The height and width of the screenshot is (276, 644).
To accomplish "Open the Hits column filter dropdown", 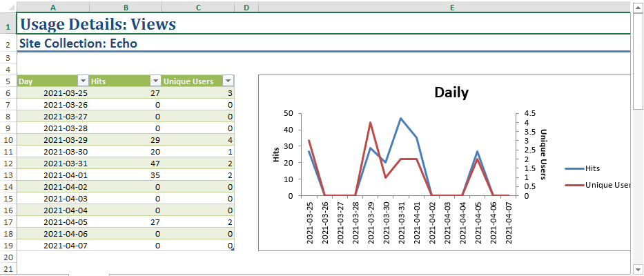I will (156, 81).
